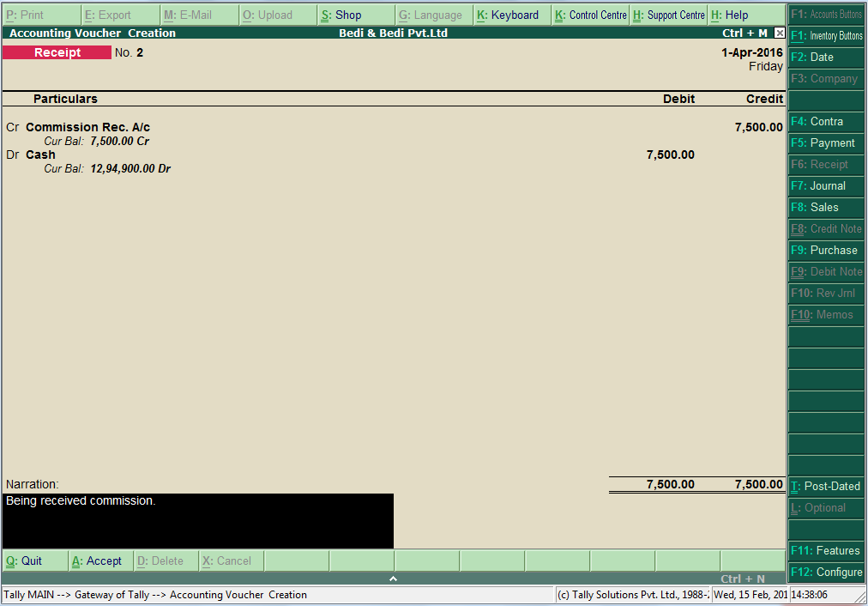Expand the hidden button bar chevron
868x606 pixels.
coord(393,579)
